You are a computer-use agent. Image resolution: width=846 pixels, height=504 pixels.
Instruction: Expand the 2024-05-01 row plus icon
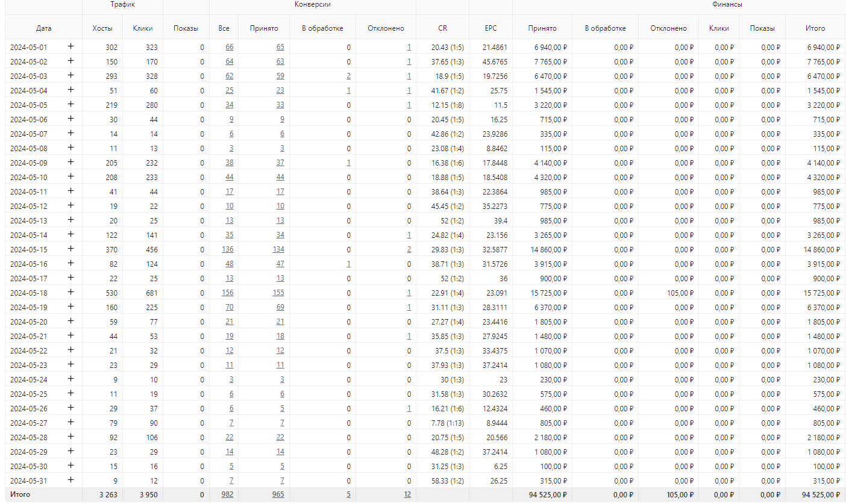pyautogui.click(x=70, y=46)
